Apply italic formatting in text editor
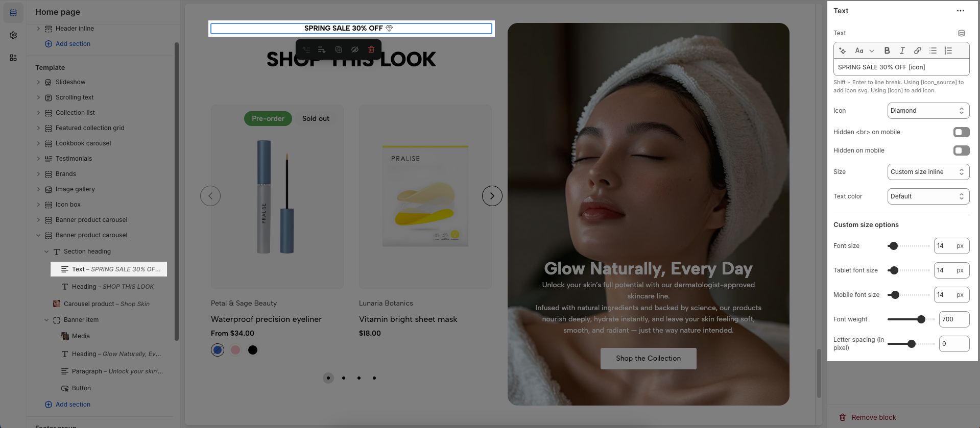 click(x=902, y=51)
